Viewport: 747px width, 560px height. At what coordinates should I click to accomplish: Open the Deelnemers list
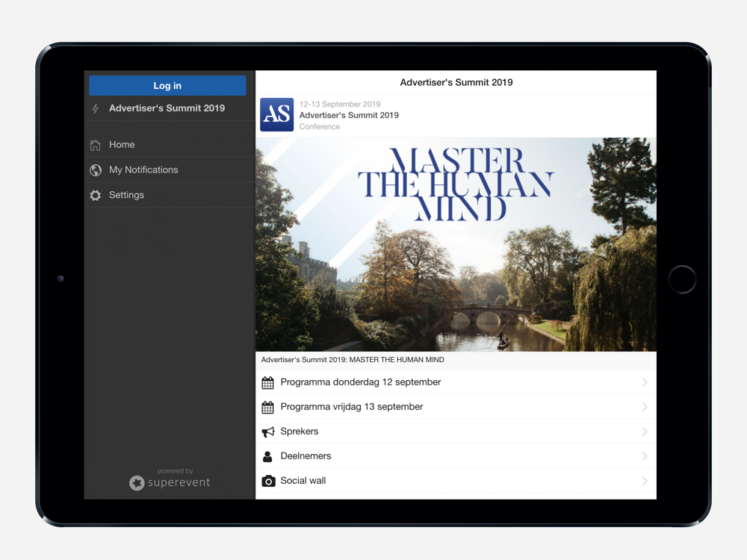click(456, 456)
